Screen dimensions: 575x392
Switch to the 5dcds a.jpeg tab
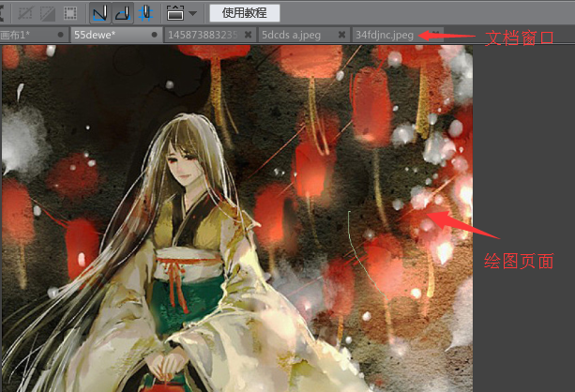pyautogui.click(x=289, y=35)
